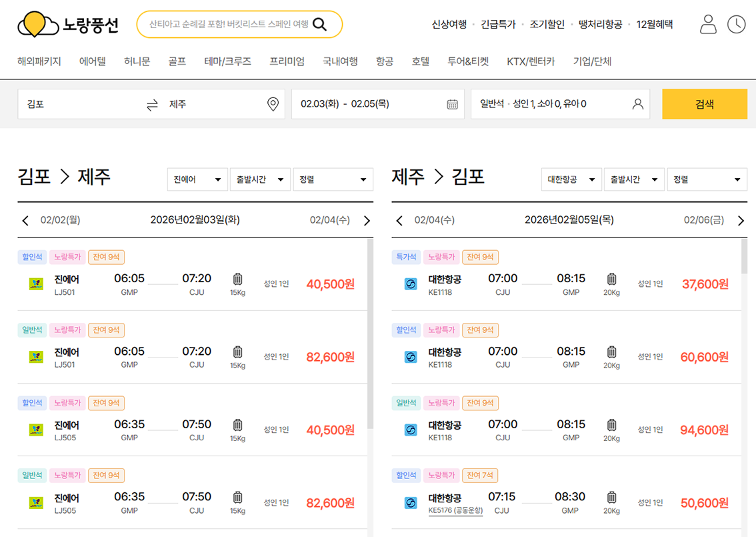Click the route swap arrows between 김포 and 제주
The image size is (756, 537).
152,104
